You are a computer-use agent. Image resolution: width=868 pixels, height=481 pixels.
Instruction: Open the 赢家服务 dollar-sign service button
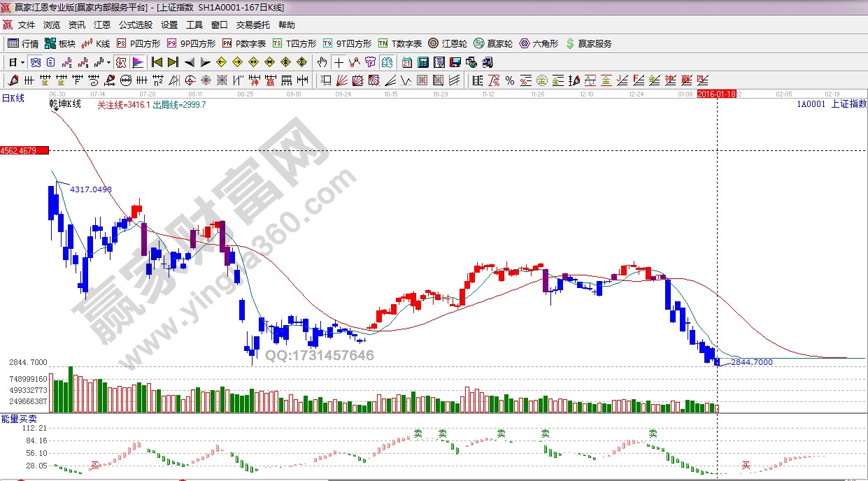coord(588,43)
